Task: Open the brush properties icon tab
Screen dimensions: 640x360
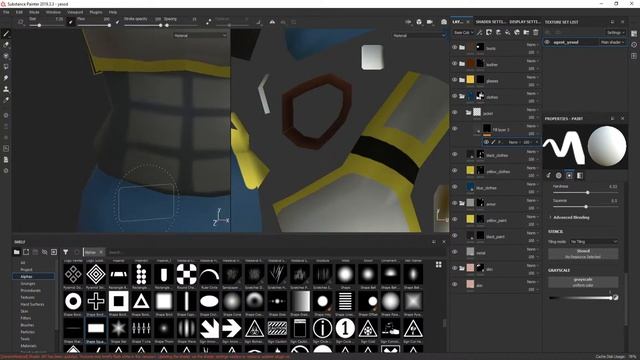Action: point(548,176)
